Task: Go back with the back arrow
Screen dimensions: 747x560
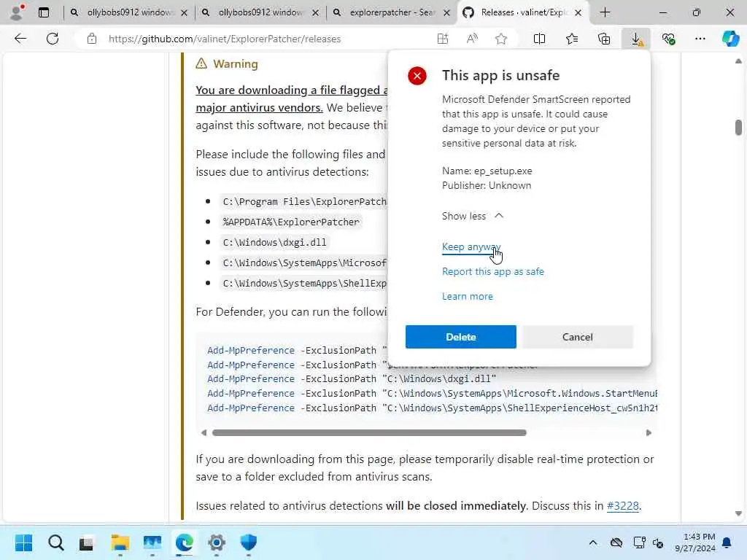Action: 20,39
